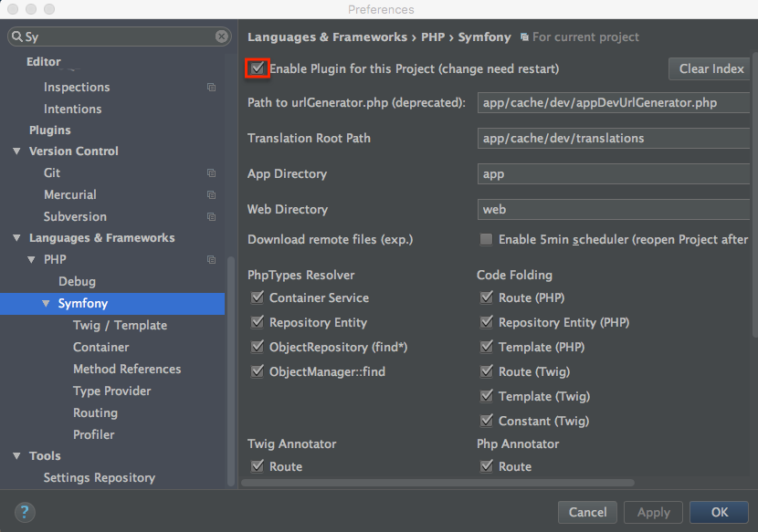This screenshot has width=758, height=532.
Task: Toggle Constant (Twig) code folding
Action: 487,421
